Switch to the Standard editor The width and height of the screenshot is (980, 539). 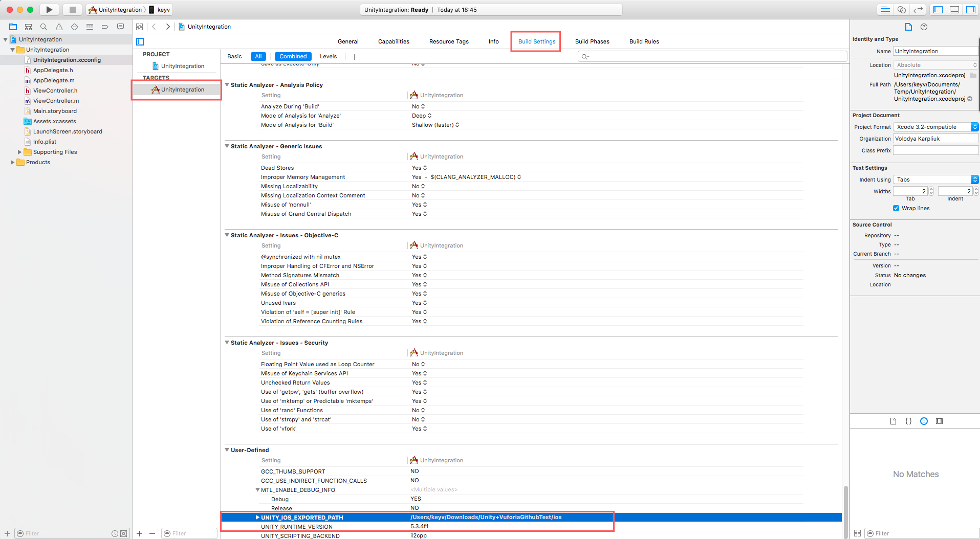(x=885, y=10)
